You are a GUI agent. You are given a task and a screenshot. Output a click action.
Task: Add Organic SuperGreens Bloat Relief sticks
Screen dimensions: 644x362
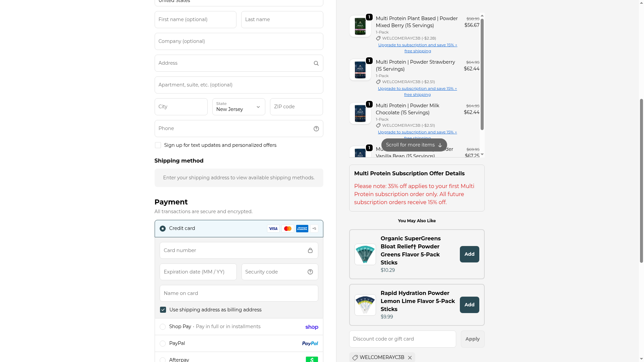(x=469, y=254)
